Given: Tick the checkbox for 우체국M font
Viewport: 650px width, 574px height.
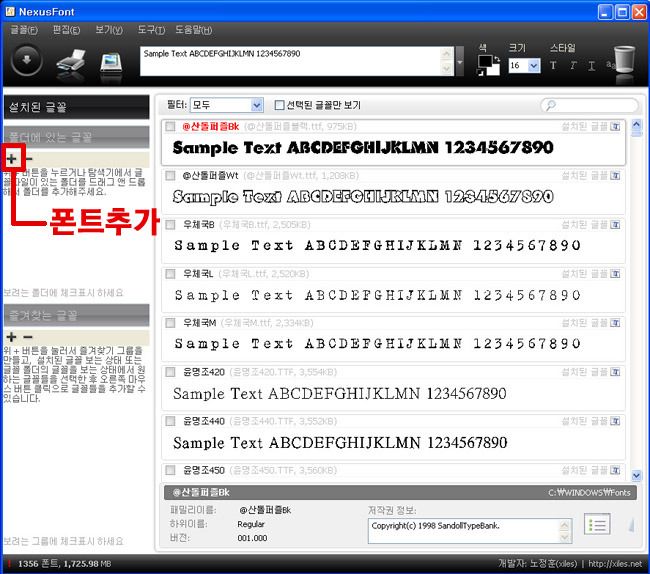Looking at the screenshot, I should coord(170,323).
